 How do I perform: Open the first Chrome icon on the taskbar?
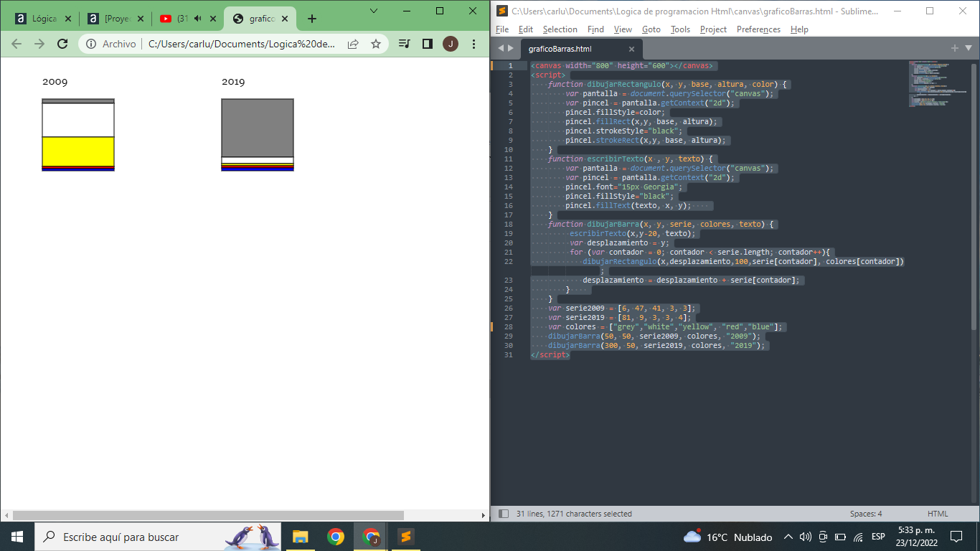pyautogui.click(x=335, y=537)
